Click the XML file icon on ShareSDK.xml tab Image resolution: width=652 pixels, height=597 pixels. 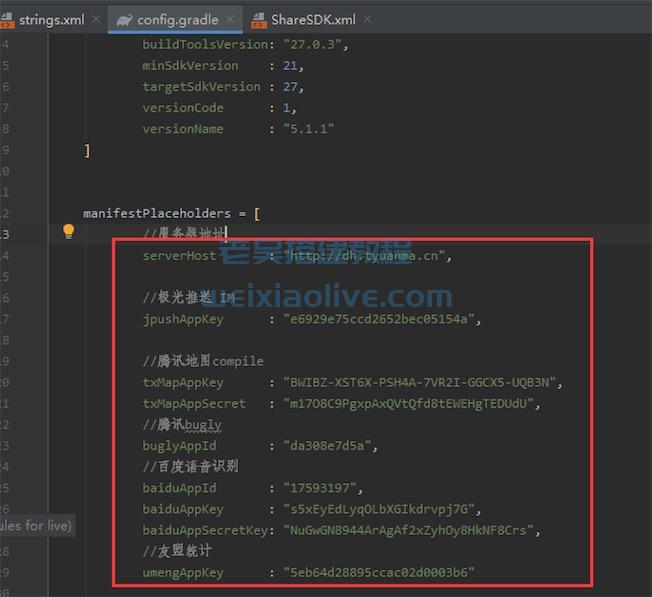click(258, 20)
